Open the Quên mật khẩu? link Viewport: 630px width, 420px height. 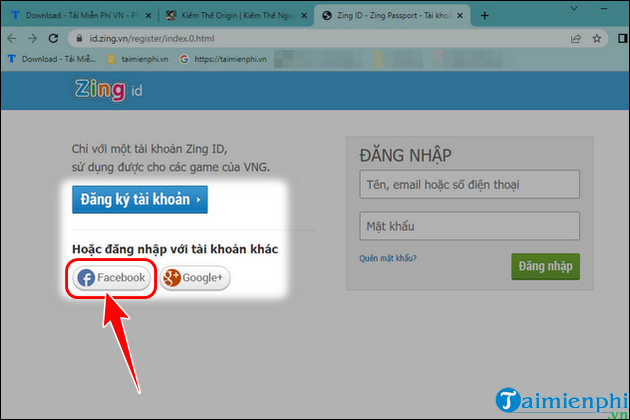click(388, 258)
